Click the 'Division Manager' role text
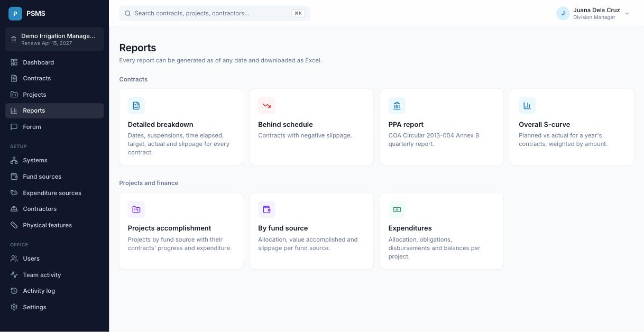This screenshot has width=644, height=332. pyautogui.click(x=594, y=17)
